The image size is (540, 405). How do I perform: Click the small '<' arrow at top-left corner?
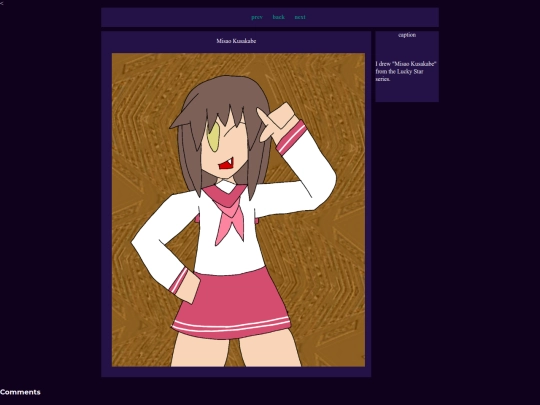coord(2,3)
